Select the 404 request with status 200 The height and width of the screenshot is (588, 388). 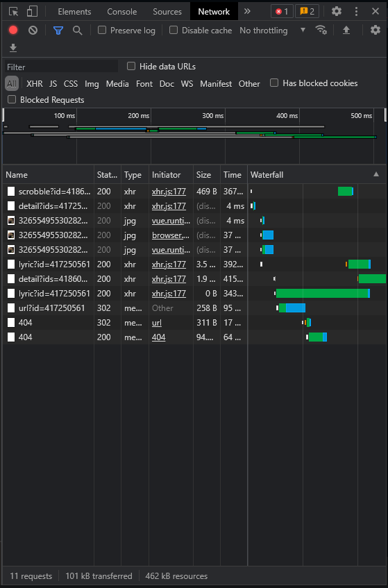(125, 337)
